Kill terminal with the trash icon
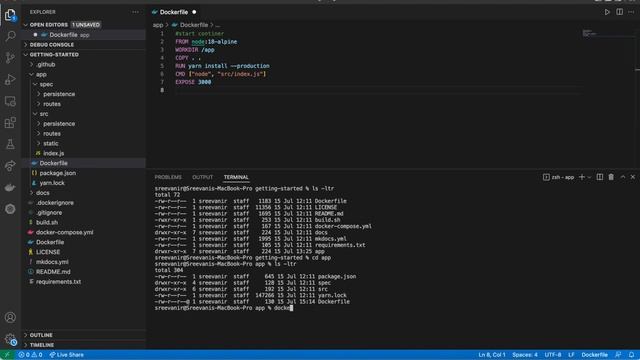Screen dimensions: 640x360 click(x=611, y=177)
